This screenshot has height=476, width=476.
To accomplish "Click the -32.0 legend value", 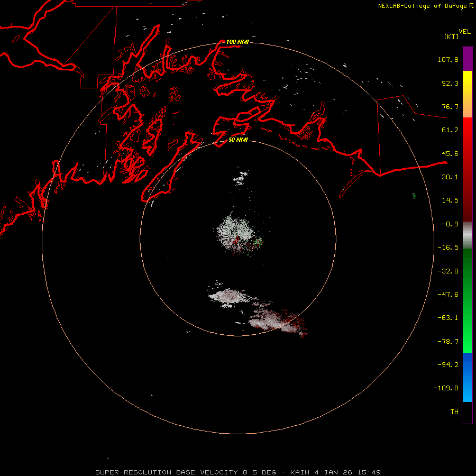I will [x=448, y=271].
